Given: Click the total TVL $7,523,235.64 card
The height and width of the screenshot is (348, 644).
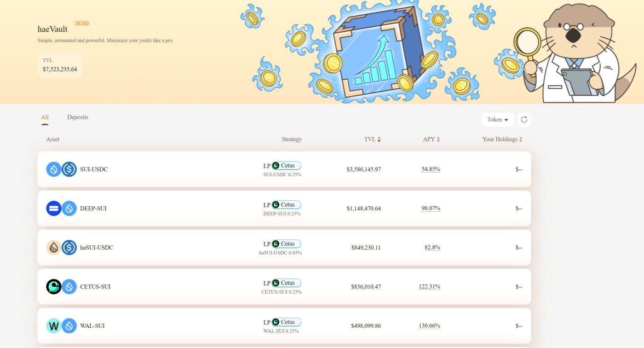Looking at the screenshot, I should (60, 65).
